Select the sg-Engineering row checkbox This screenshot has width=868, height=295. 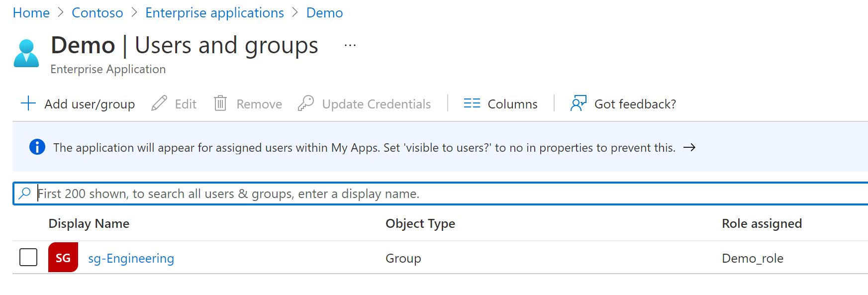click(28, 258)
